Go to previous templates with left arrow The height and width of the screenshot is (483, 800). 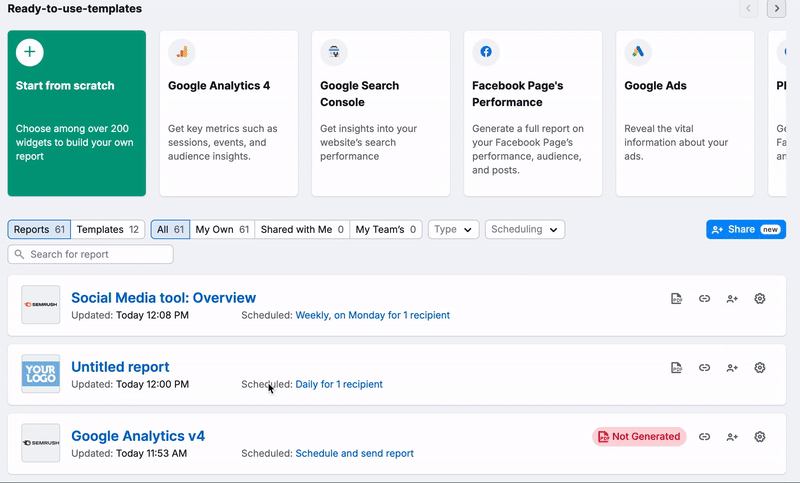(x=748, y=9)
